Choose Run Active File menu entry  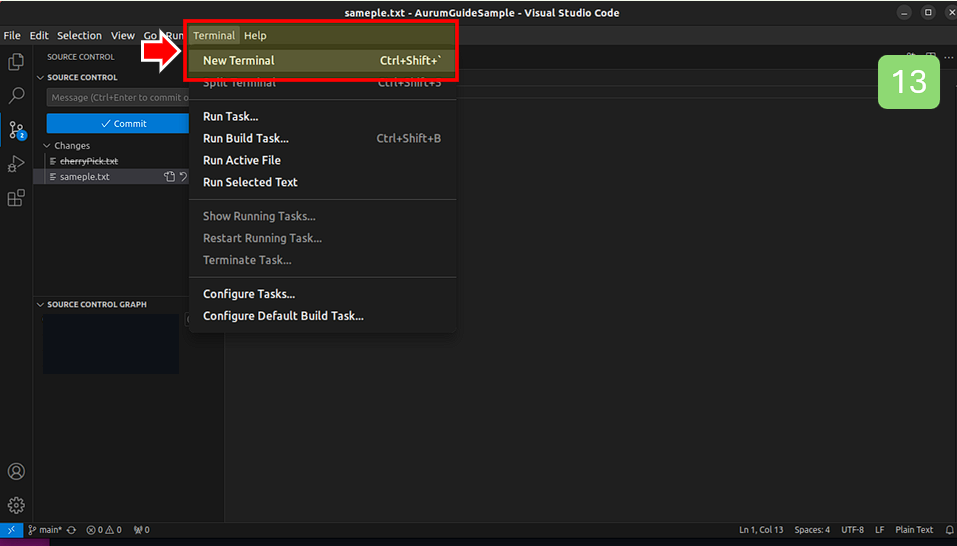[x=322, y=160]
